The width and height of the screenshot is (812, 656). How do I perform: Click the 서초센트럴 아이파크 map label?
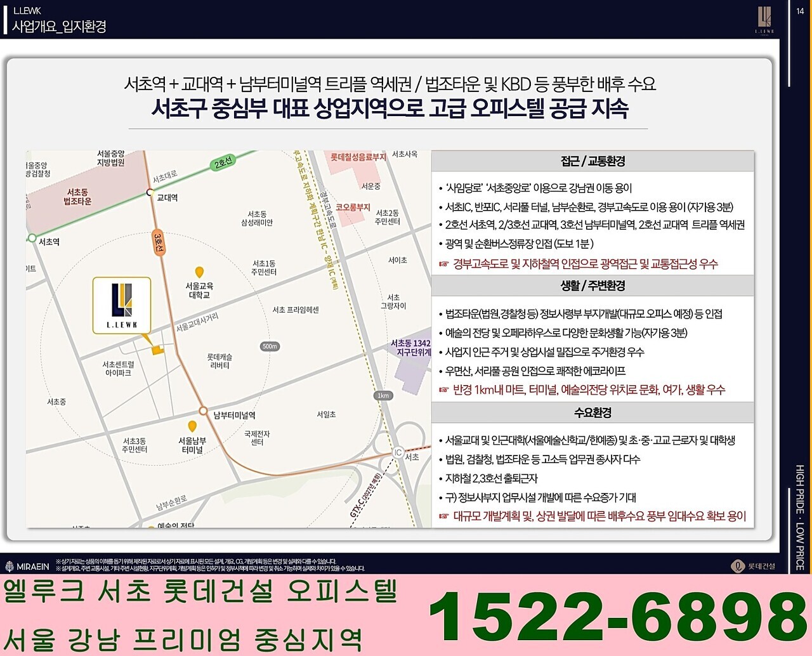[x=119, y=369]
